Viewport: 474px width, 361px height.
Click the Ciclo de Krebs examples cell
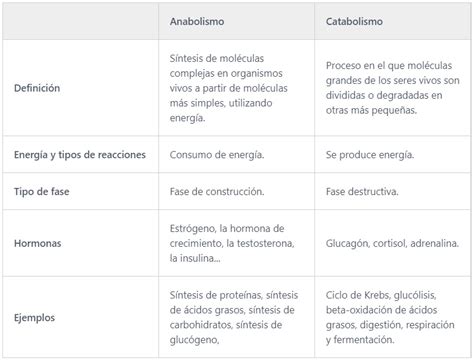pos(390,318)
